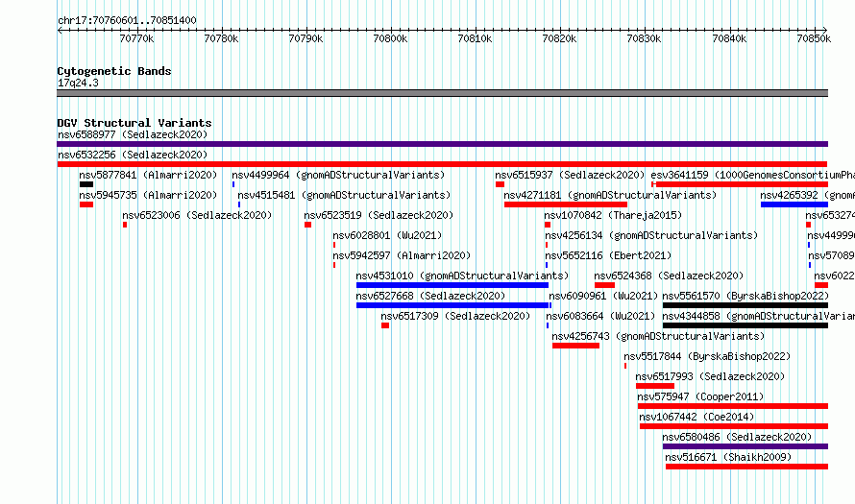Click the black nsv4344858 variant bar
The image size is (855, 504).
coord(745,325)
